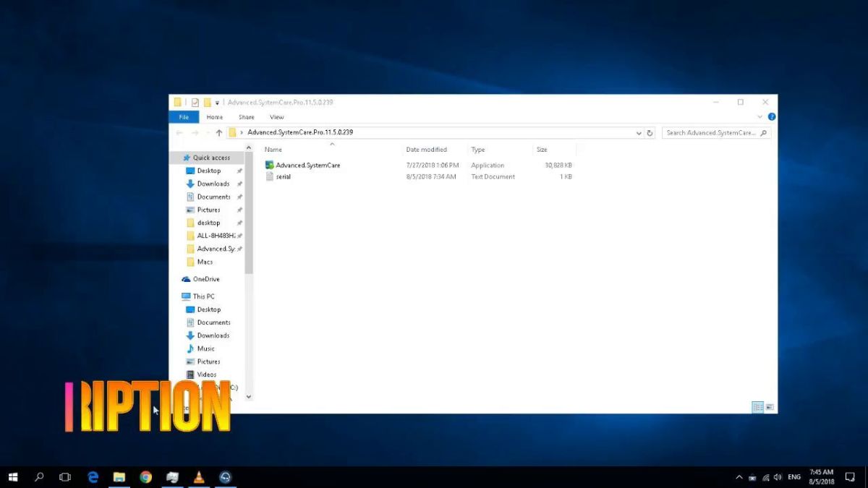Switch to Large icons view button

pos(770,408)
